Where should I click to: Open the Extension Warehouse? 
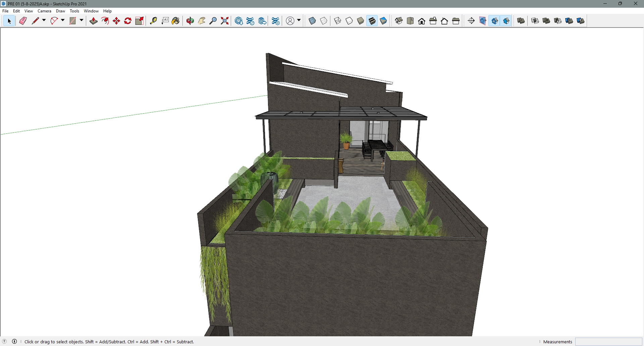pos(250,21)
